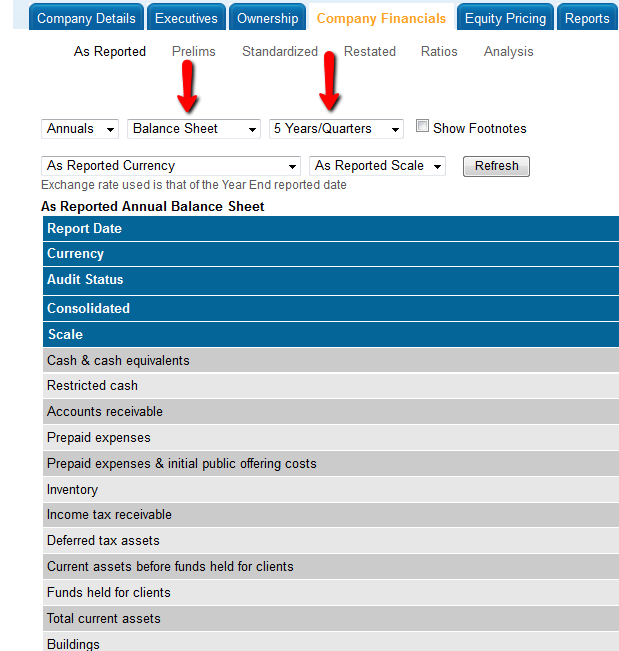Screen dimensions: 619x651
Task: Click the Inventory row
Action: pos(331,489)
